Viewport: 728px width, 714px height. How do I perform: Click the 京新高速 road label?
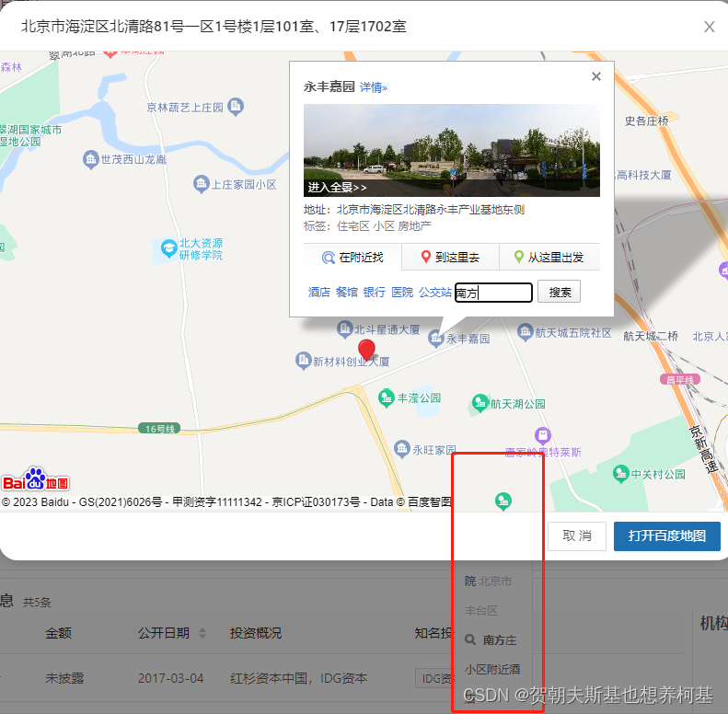point(705,449)
